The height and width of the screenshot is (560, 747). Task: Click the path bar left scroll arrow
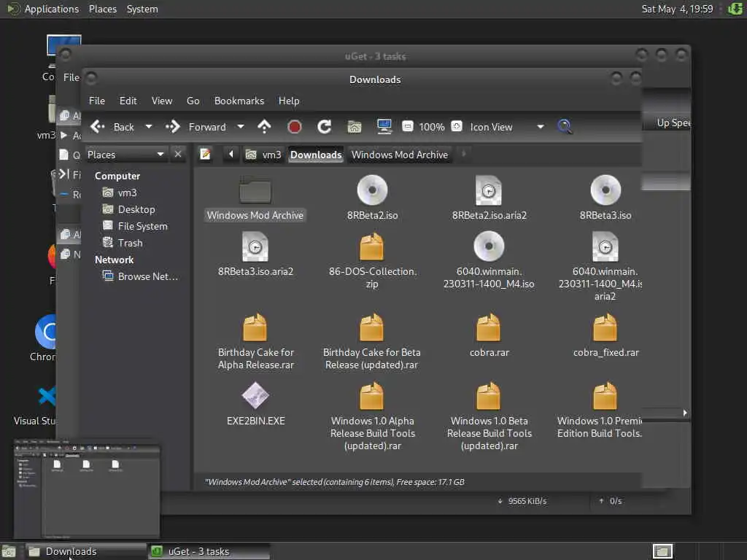231,154
